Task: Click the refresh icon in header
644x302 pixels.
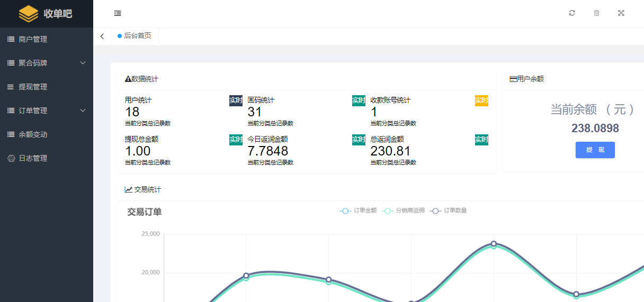Action: tap(572, 13)
